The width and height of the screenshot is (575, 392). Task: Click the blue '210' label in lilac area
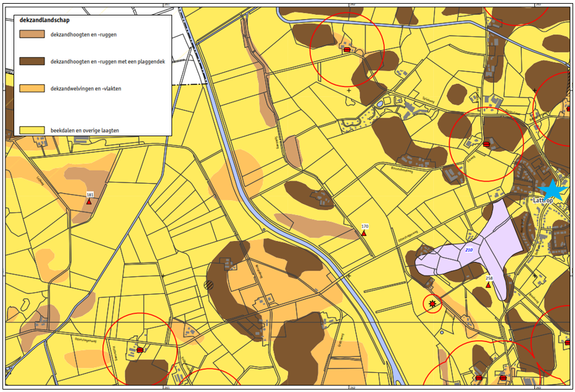tap(469, 250)
